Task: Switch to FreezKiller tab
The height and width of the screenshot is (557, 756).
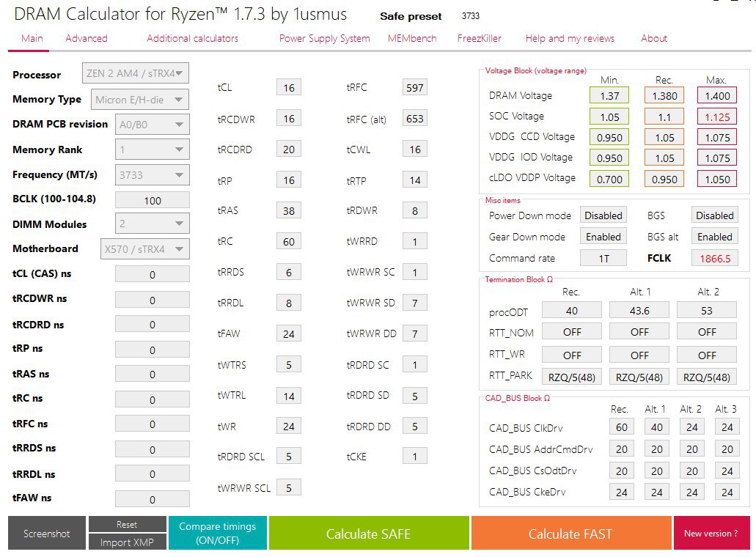Action: tap(480, 39)
